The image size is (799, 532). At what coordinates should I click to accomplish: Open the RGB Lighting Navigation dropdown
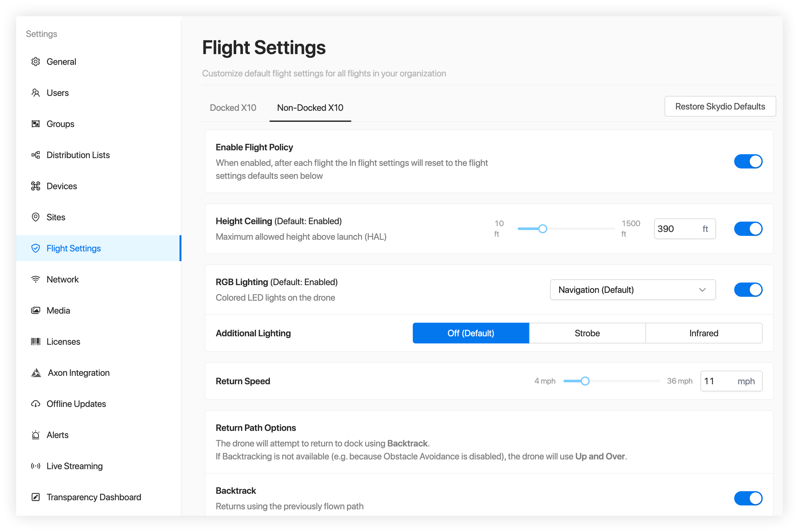632,290
